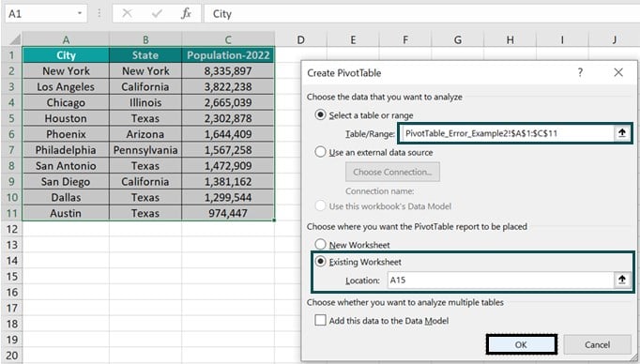Screen dimensions: 640x364
Task: Click the 974,447 population cell
Action: point(228,213)
